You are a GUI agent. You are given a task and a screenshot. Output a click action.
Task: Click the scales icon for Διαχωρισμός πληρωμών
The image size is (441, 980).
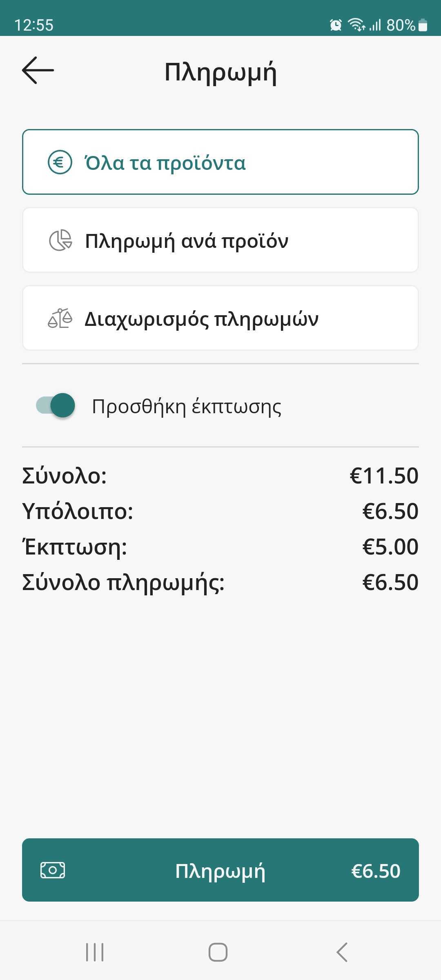[x=60, y=318]
